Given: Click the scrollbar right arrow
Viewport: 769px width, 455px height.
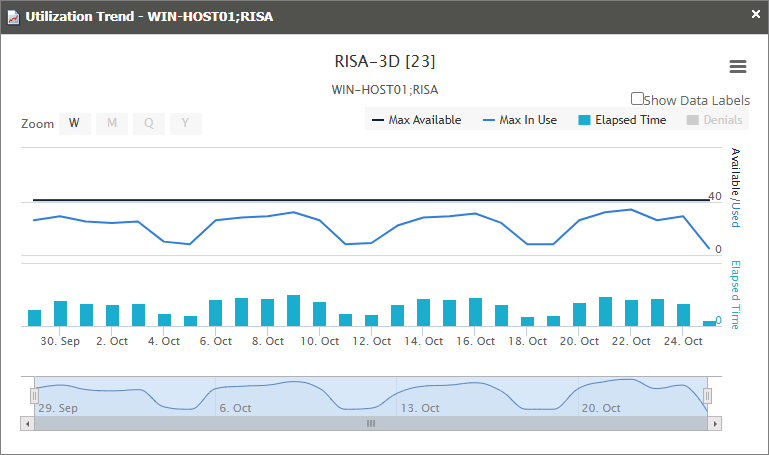Looking at the screenshot, I should coord(714,423).
